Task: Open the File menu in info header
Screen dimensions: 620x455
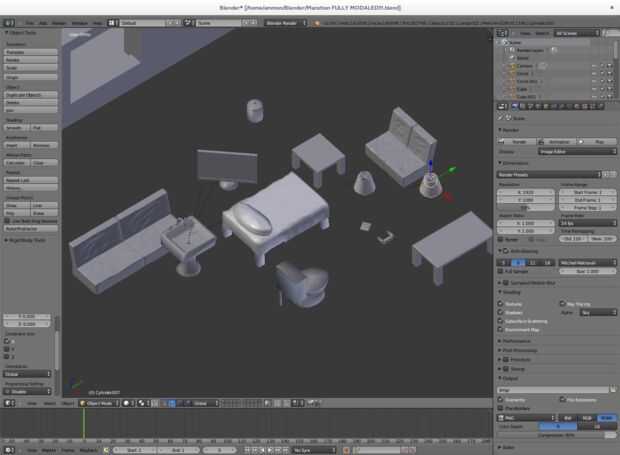Action: (x=30, y=23)
